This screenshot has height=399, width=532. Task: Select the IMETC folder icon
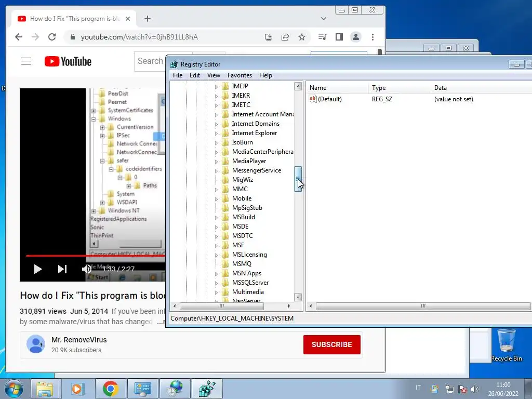(x=225, y=105)
